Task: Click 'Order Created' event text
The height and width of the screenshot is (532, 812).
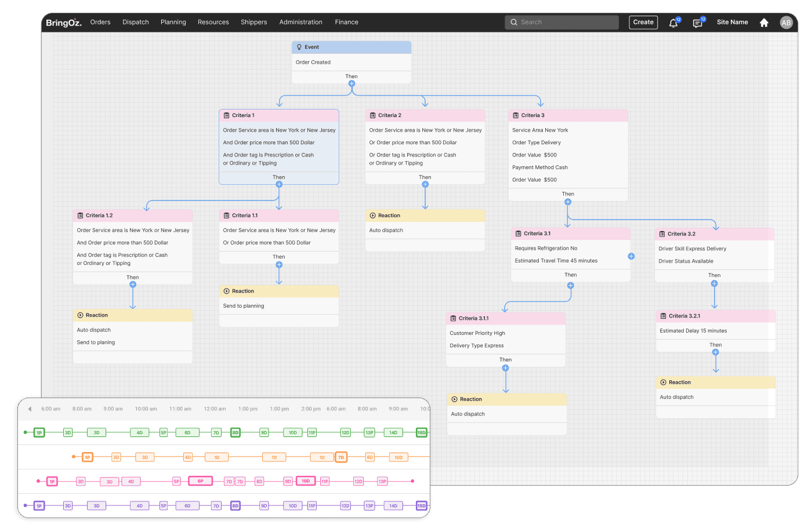Action: coord(313,62)
